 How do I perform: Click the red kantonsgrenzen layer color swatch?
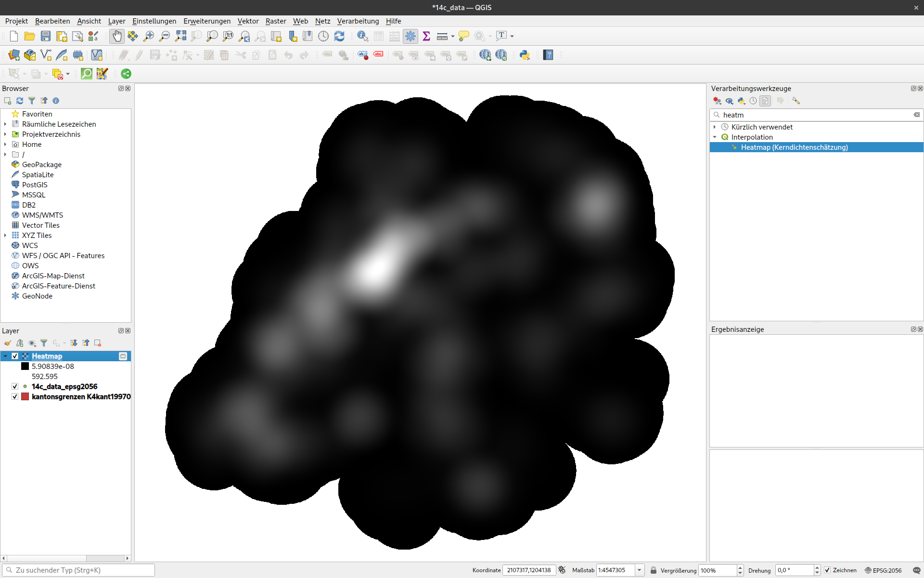tap(25, 397)
